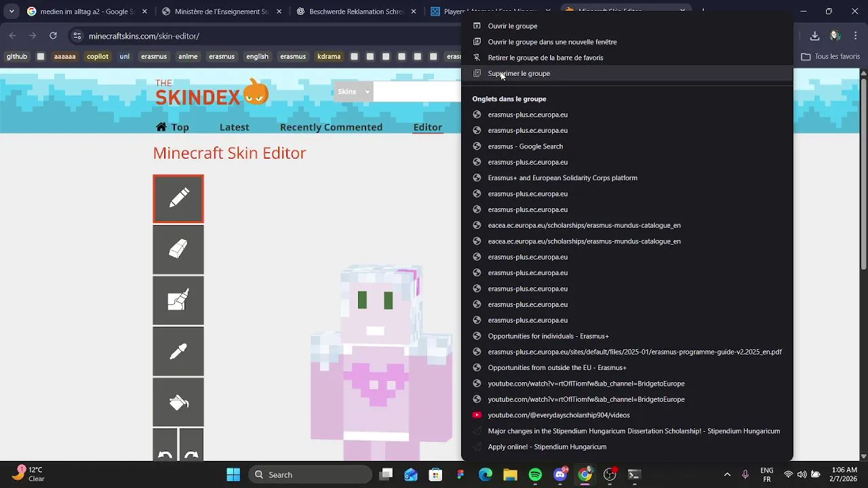Open the Latest link in Skindex navigation

(235, 127)
